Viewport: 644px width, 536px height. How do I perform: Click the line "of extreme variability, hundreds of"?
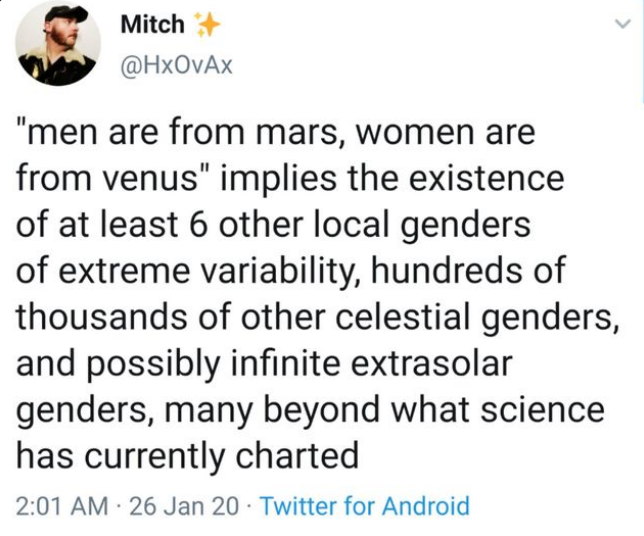pos(292,270)
